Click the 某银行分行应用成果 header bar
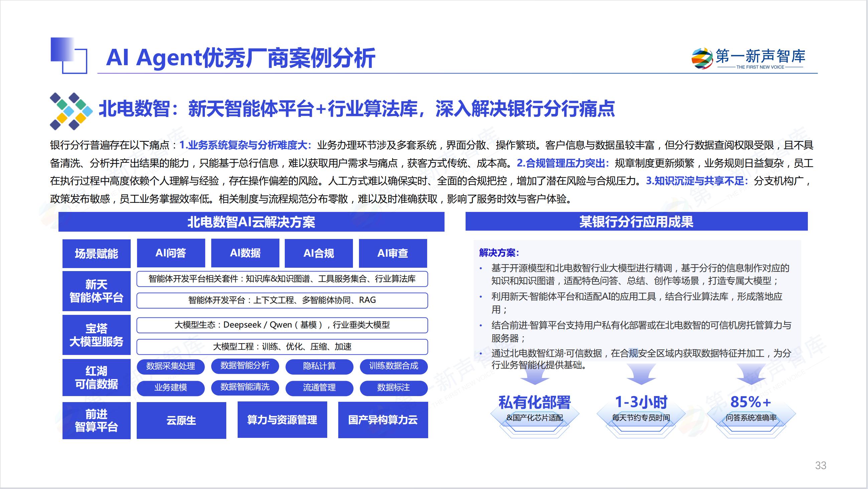Screen dimensions: 868x489 click(x=636, y=221)
